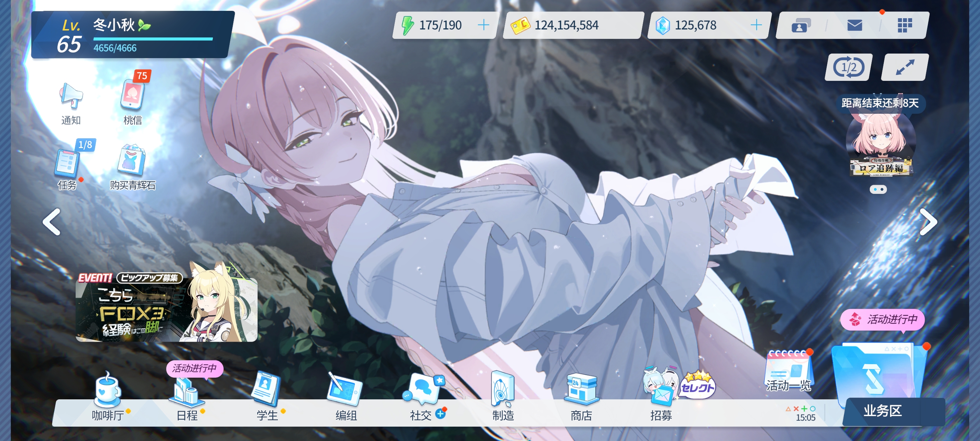
Task: Open the grid menu icon top right
Action: (905, 26)
